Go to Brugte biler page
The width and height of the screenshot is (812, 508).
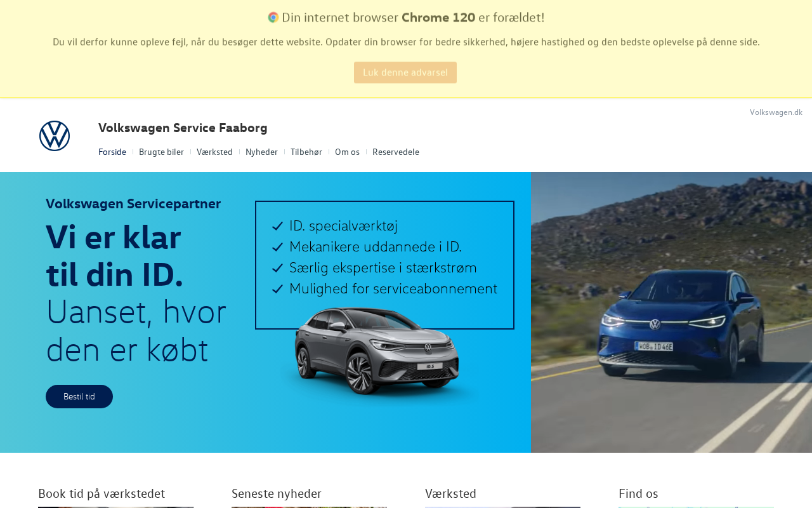(161, 152)
